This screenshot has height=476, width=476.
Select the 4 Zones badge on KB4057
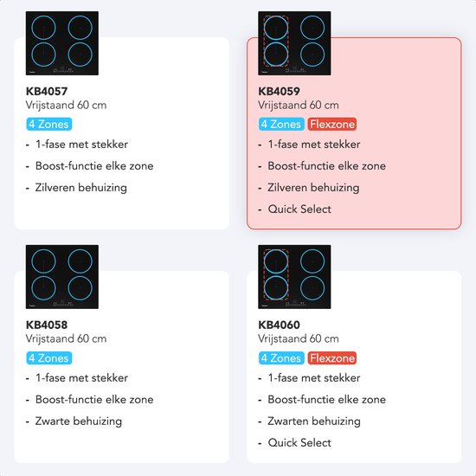(x=48, y=124)
